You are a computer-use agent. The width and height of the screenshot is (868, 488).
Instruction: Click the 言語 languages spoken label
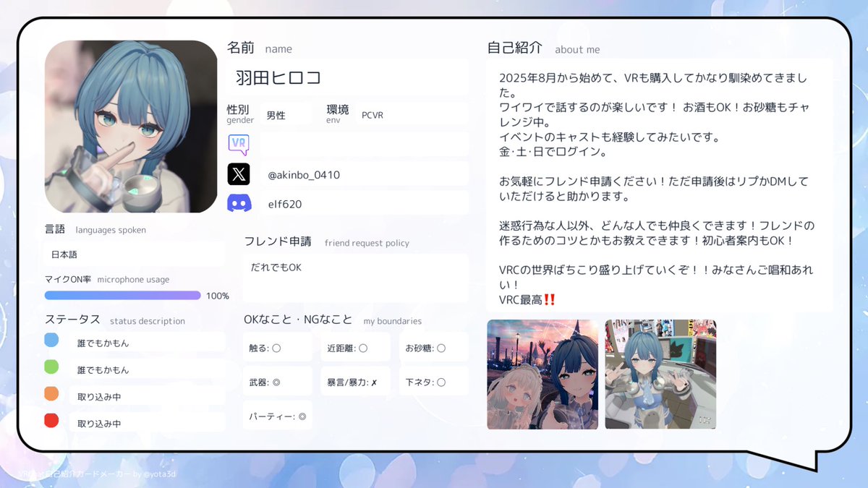(95, 229)
